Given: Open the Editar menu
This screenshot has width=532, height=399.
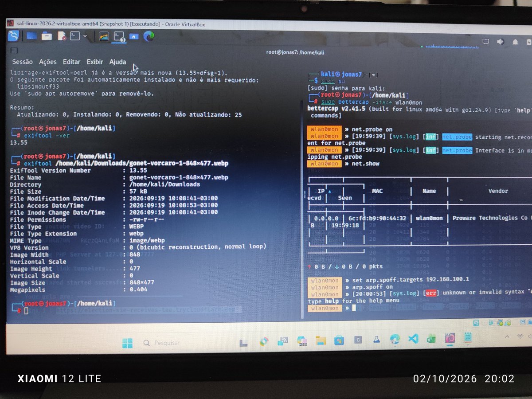Looking at the screenshot, I should [71, 62].
